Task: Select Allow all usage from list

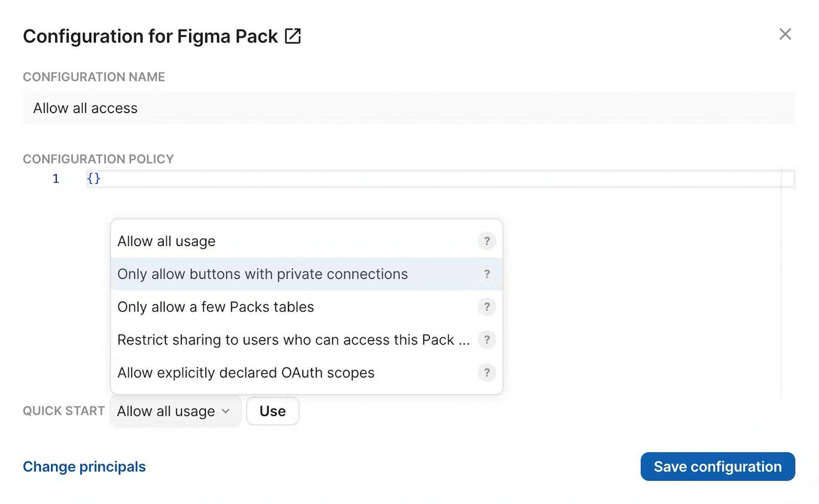Action: click(306, 241)
